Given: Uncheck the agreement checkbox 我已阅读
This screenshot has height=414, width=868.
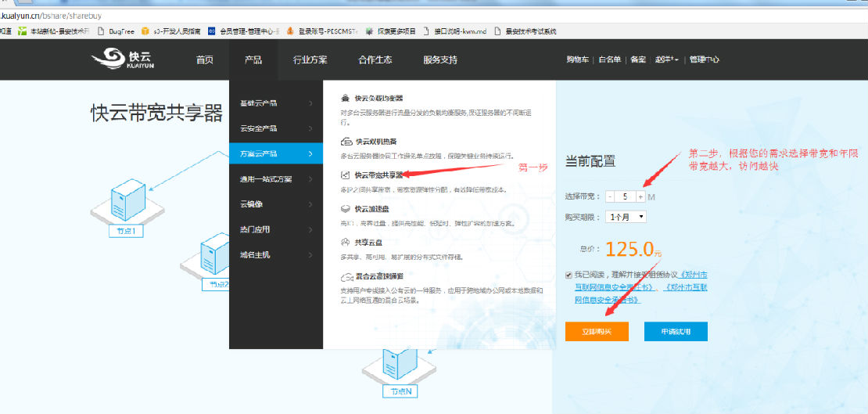Looking at the screenshot, I should (x=569, y=275).
